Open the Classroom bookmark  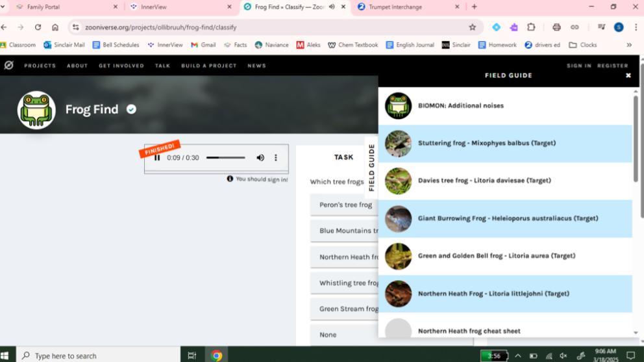(x=18, y=45)
